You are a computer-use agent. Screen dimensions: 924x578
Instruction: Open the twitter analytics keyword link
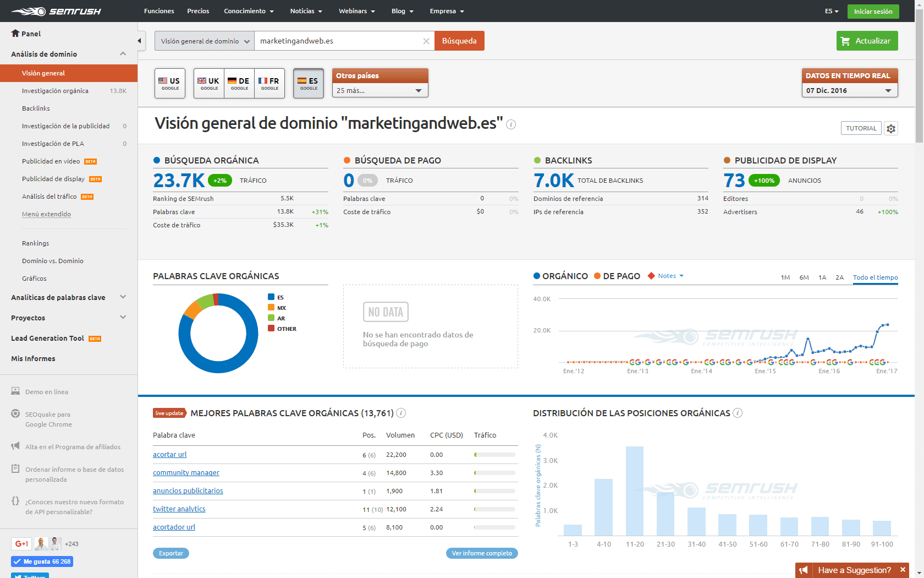[x=179, y=509]
